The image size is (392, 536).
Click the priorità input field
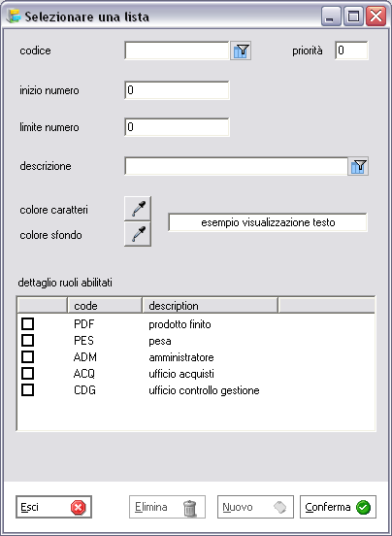351,50
